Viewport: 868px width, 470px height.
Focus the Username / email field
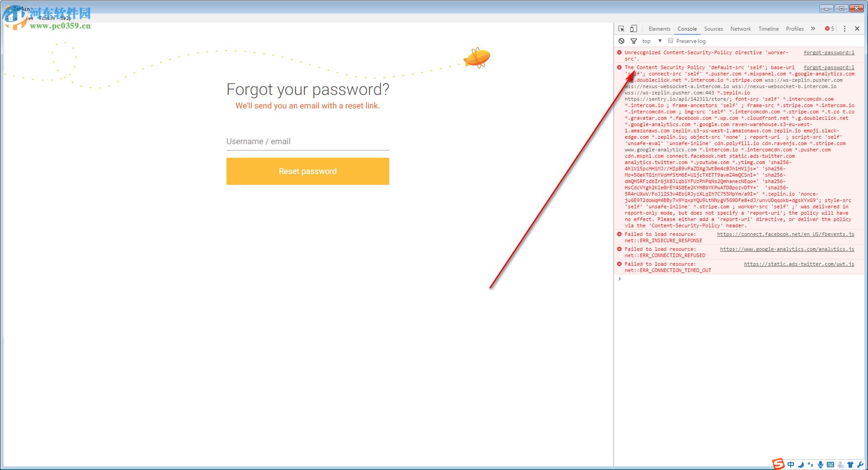click(307, 141)
